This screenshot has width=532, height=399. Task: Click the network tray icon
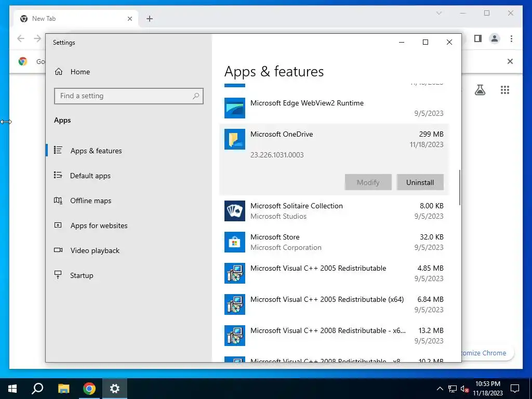(x=453, y=389)
